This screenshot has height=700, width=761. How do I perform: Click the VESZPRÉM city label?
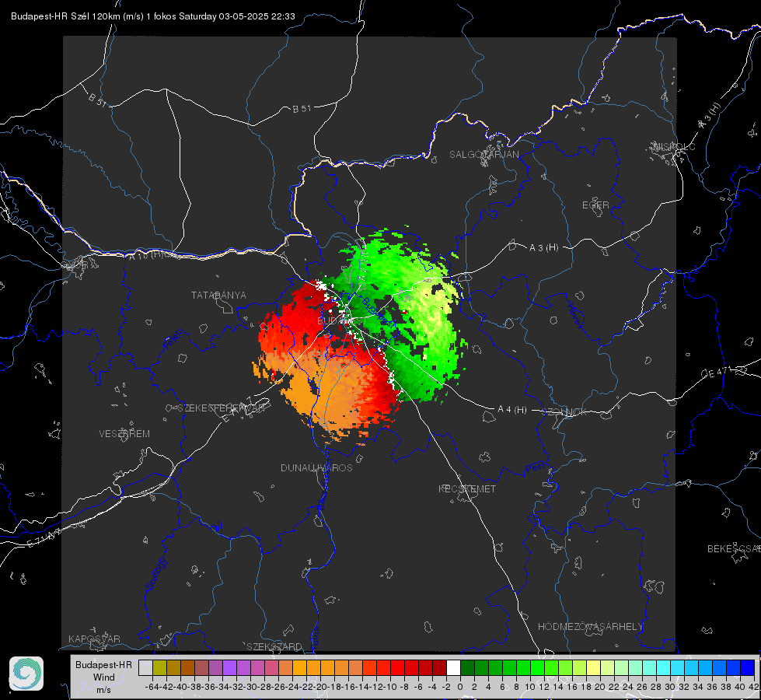pyautogui.click(x=124, y=434)
